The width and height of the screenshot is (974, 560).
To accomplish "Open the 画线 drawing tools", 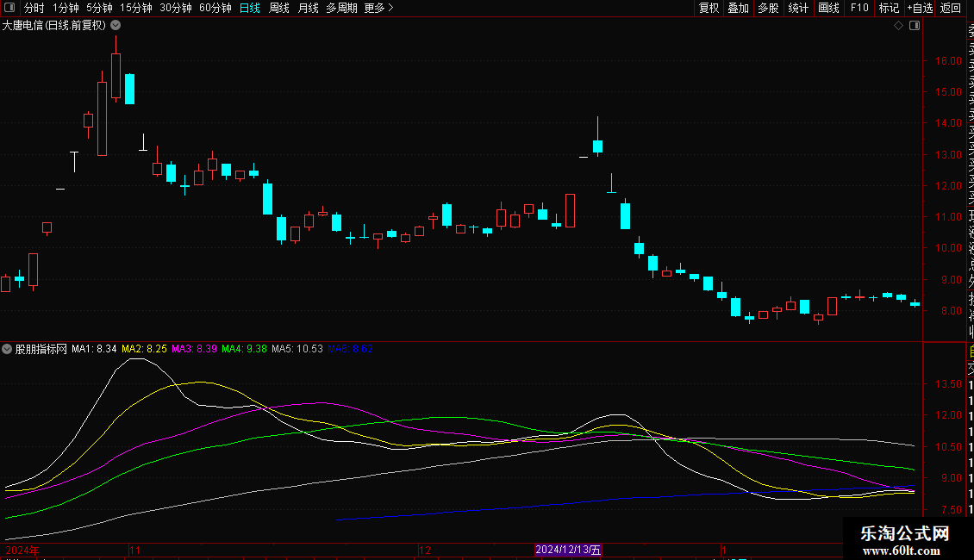I will pyautogui.click(x=828, y=8).
